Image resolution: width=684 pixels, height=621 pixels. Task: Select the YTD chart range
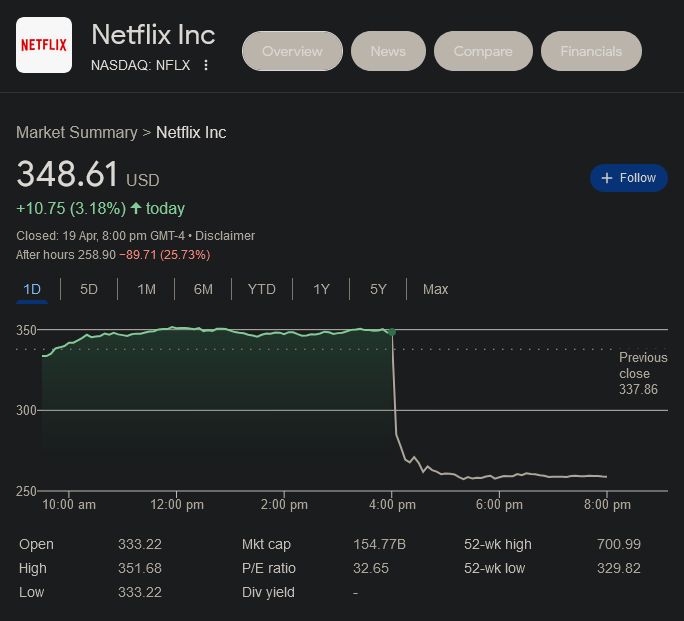(x=261, y=290)
